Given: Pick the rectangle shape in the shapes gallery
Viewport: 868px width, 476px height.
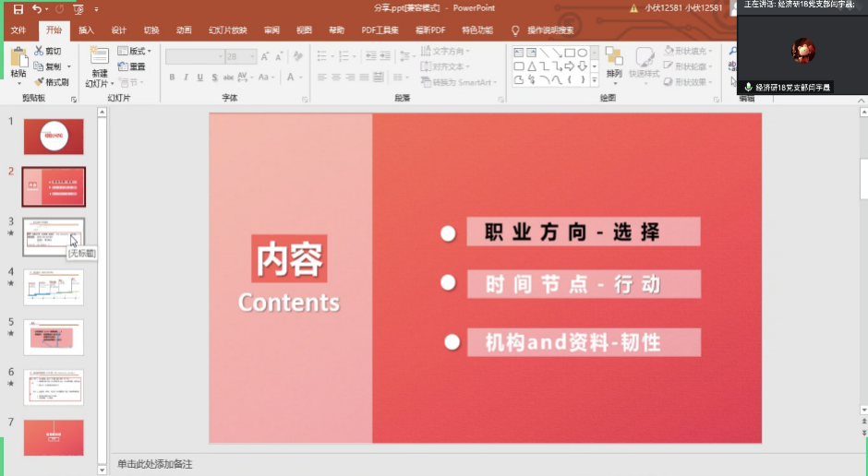Looking at the screenshot, I should (570, 54).
